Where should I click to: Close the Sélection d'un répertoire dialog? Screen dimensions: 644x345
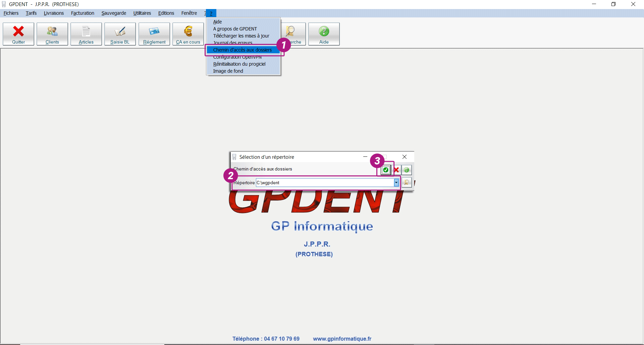coord(405,157)
